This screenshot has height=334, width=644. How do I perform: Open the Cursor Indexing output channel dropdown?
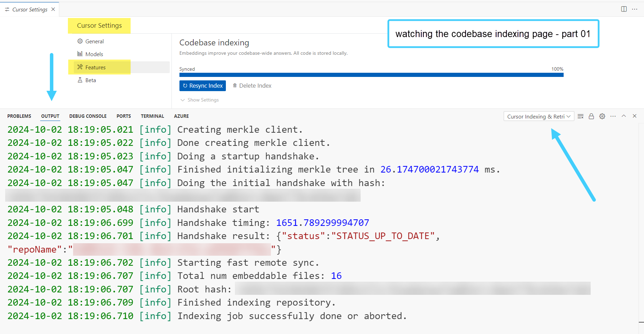coord(539,116)
